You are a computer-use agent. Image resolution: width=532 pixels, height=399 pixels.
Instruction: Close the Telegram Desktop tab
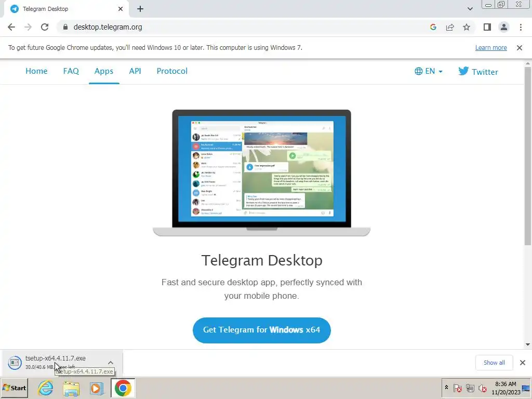click(121, 9)
